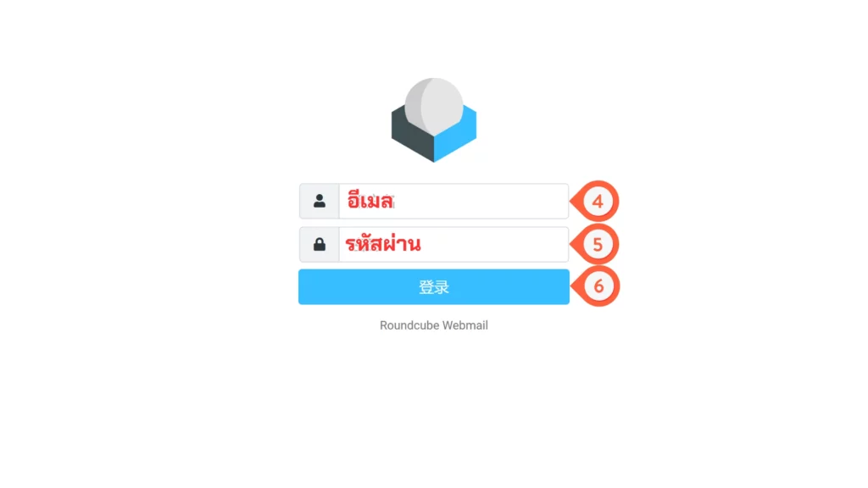Click the Roundcube Webmail text below the button
Screen dimensions: 868x488
click(x=434, y=325)
